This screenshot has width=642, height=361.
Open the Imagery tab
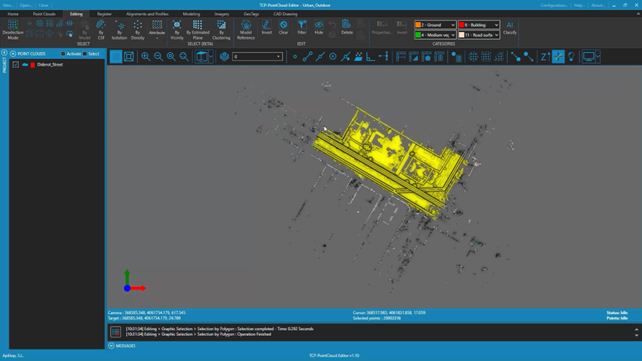click(222, 14)
